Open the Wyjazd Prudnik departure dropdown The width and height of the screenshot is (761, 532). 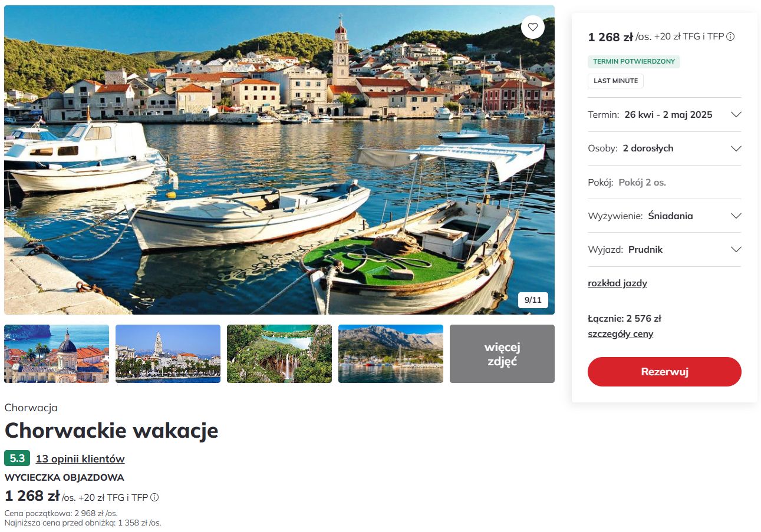coord(664,249)
